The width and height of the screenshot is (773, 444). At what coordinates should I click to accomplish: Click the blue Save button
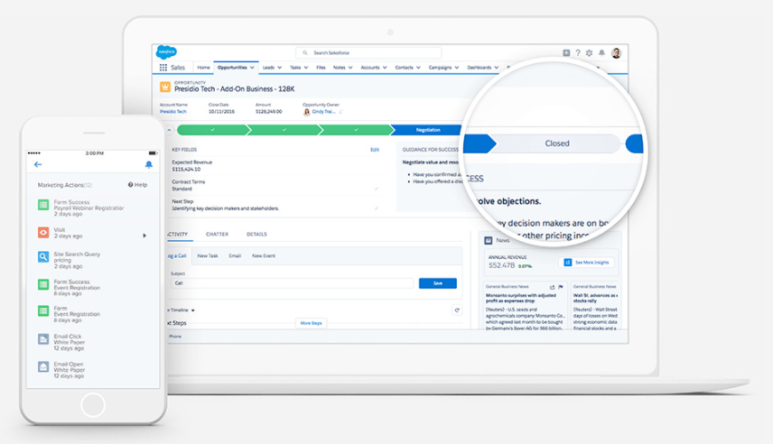point(437,283)
